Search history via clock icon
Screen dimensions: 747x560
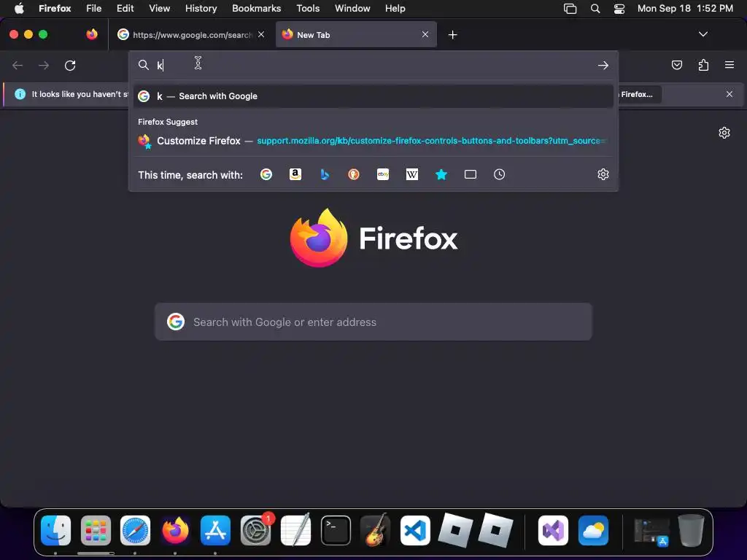click(499, 175)
